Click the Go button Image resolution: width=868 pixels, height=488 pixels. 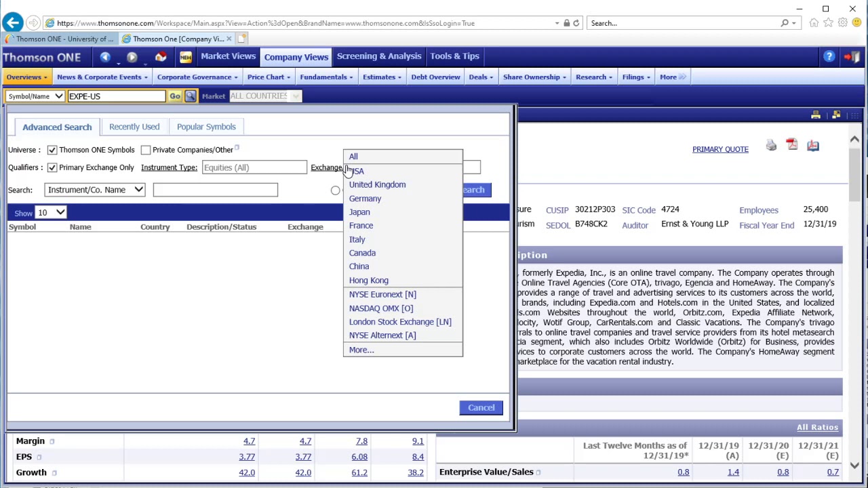(175, 96)
